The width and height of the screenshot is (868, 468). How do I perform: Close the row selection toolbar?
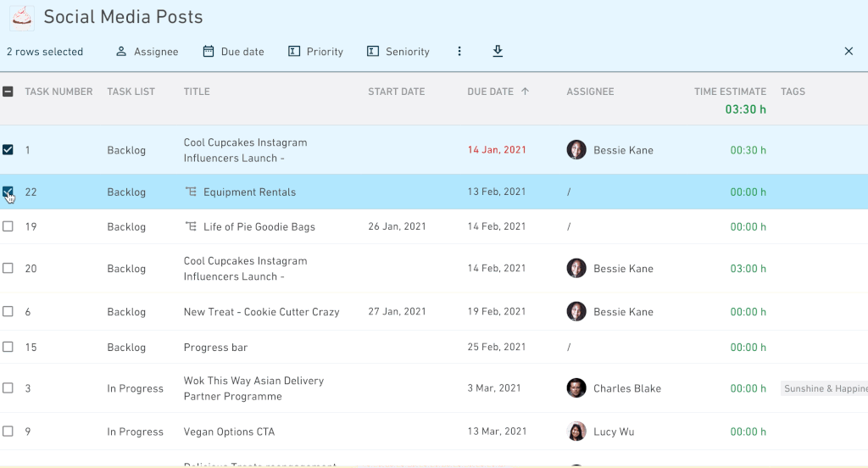(x=849, y=51)
